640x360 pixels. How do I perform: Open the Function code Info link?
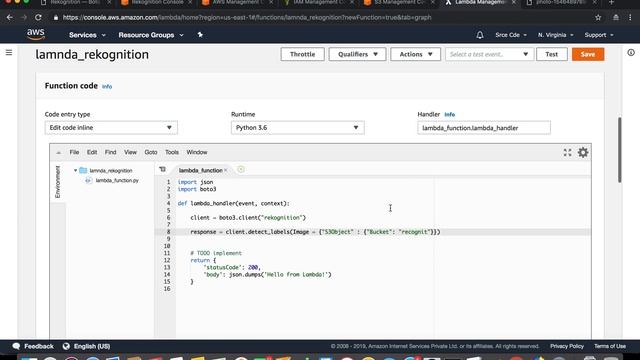point(107,87)
